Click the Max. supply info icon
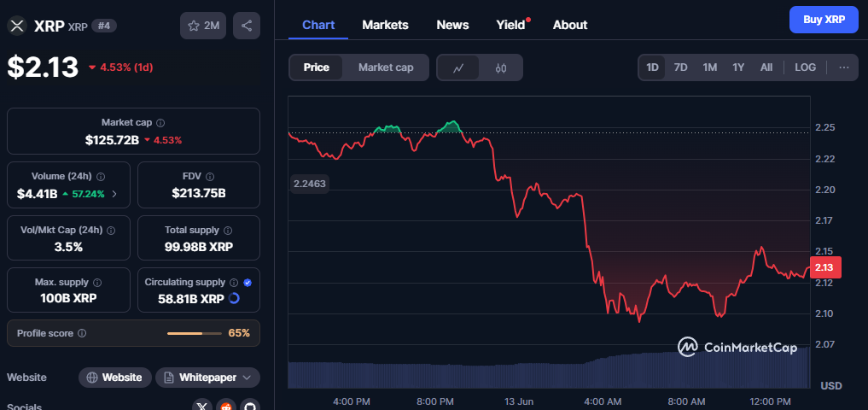This screenshot has height=410, width=868. [97, 283]
